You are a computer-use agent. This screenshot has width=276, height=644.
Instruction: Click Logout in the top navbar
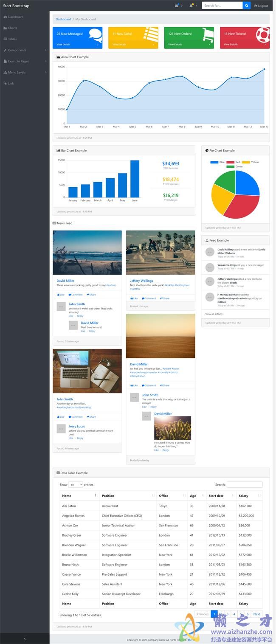[261, 6]
